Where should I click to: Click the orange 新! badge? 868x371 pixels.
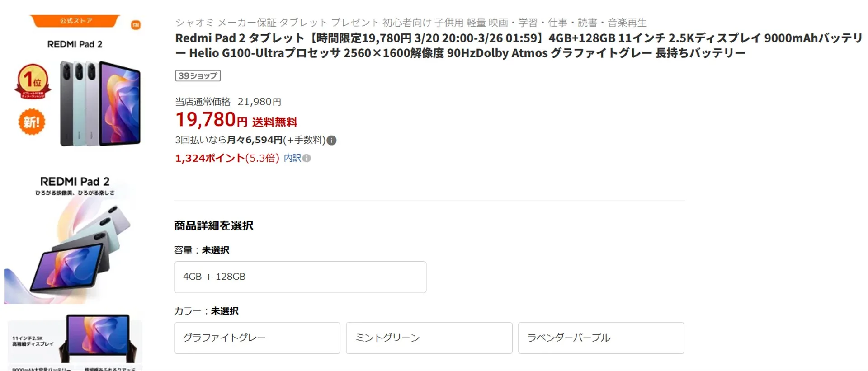pyautogui.click(x=32, y=122)
